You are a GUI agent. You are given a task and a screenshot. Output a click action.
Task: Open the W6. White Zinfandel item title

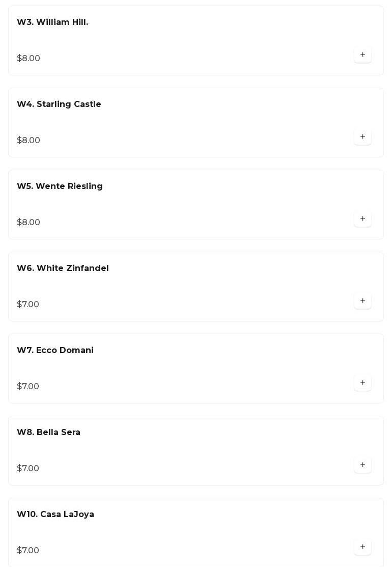63,268
